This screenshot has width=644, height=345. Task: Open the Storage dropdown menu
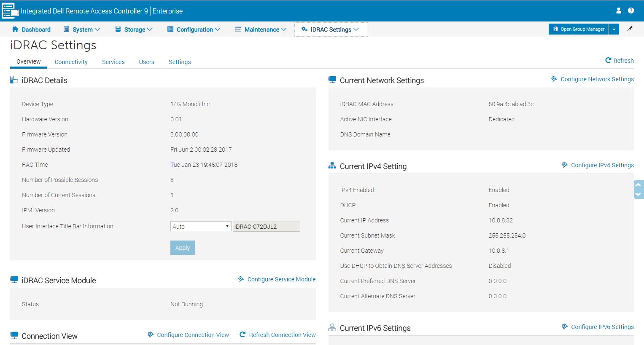click(134, 29)
